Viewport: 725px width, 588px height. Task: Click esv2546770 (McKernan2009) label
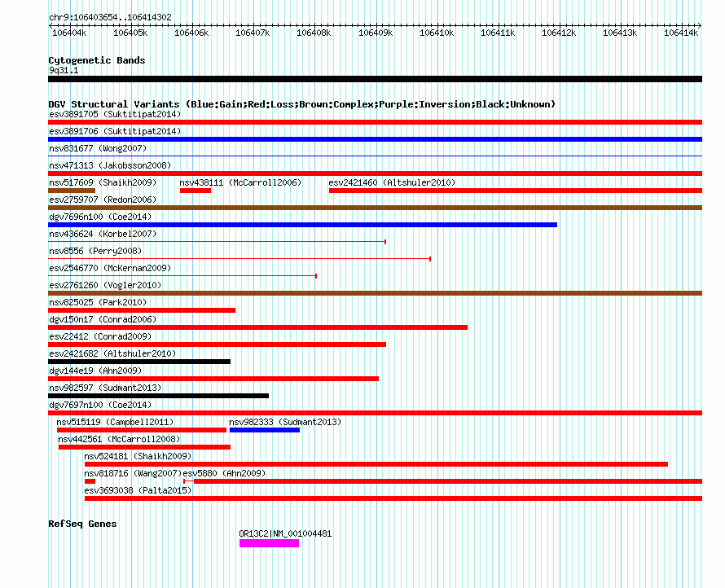pos(110,268)
